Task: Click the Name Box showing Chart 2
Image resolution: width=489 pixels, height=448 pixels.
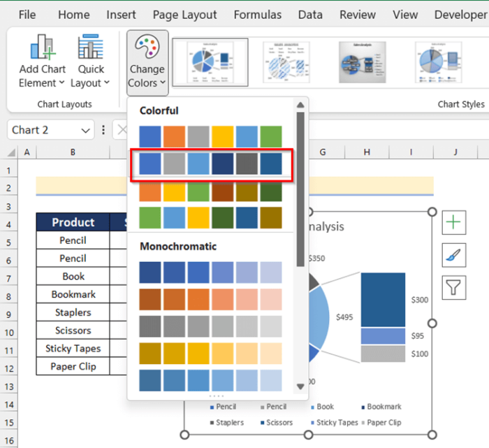Action: pyautogui.click(x=43, y=130)
